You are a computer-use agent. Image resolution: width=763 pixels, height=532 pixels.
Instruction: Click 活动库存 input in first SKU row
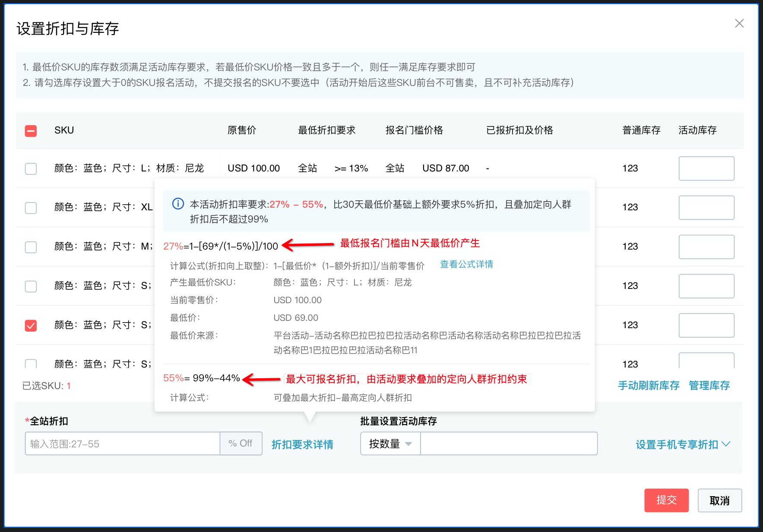tap(706, 168)
